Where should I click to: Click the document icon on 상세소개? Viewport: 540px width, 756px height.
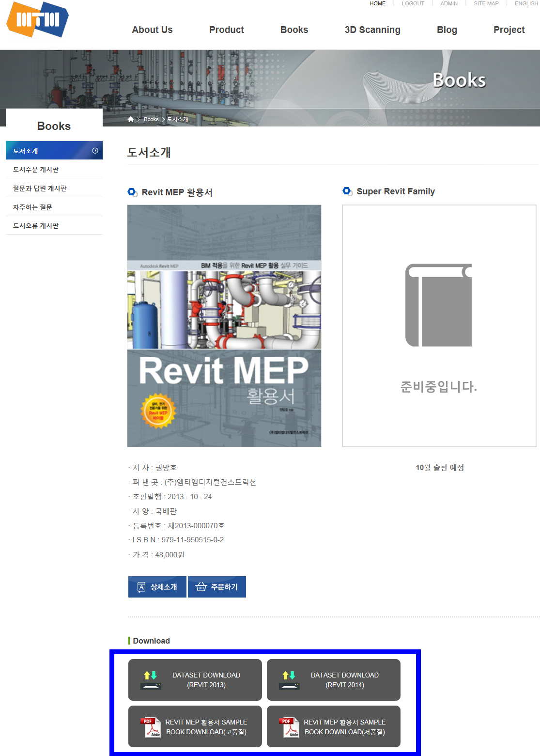point(141,587)
